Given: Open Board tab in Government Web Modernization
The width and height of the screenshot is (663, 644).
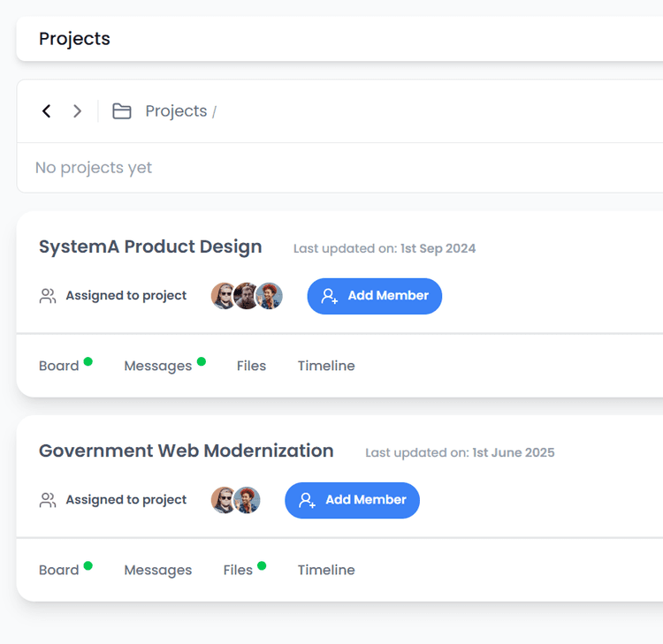Looking at the screenshot, I should [59, 570].
